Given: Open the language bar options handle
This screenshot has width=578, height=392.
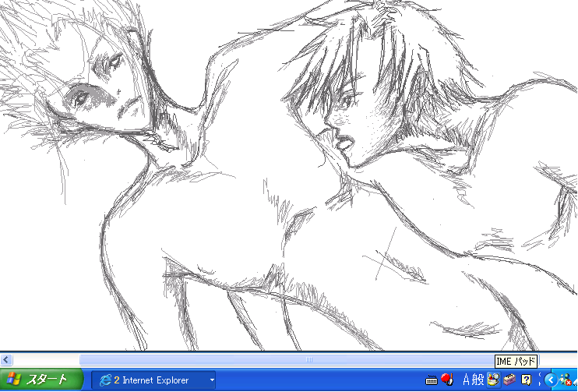Looking at the screenshot, I should tap(539, 380).
